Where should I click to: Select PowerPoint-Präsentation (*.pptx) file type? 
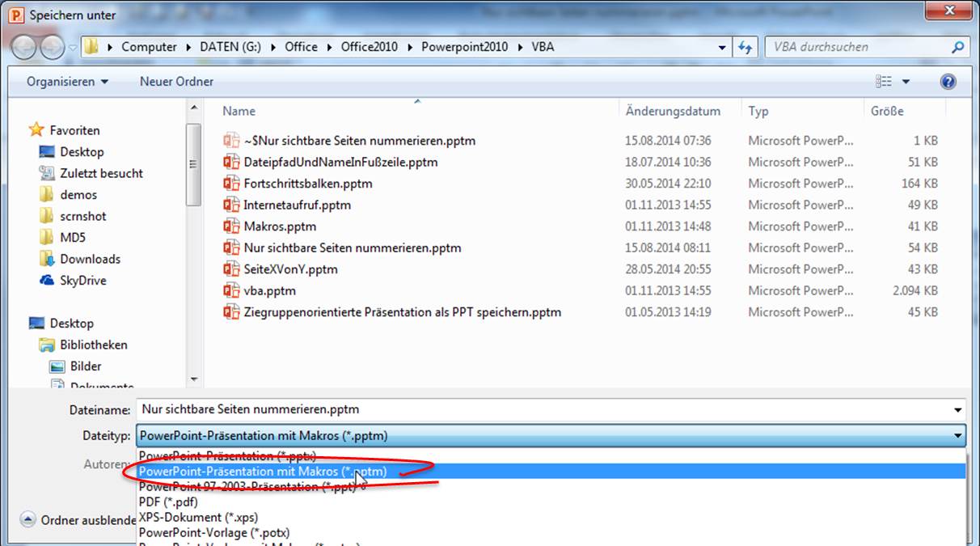[227, 456]
